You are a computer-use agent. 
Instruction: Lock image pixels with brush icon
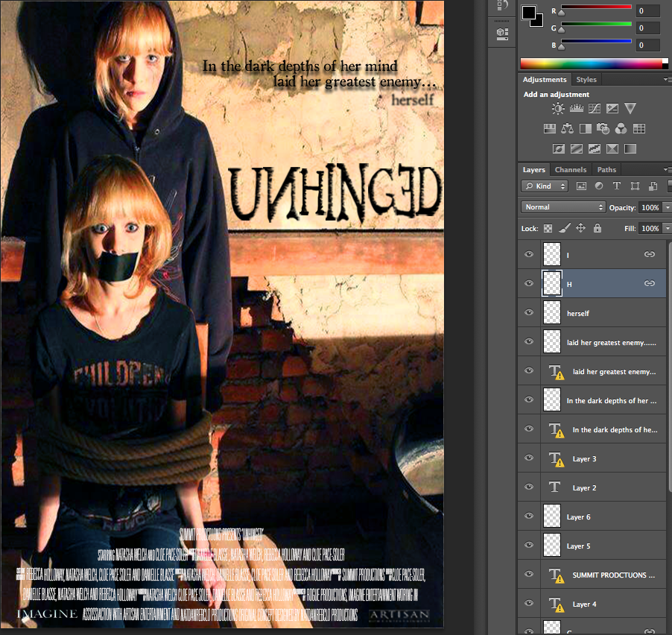565,228
